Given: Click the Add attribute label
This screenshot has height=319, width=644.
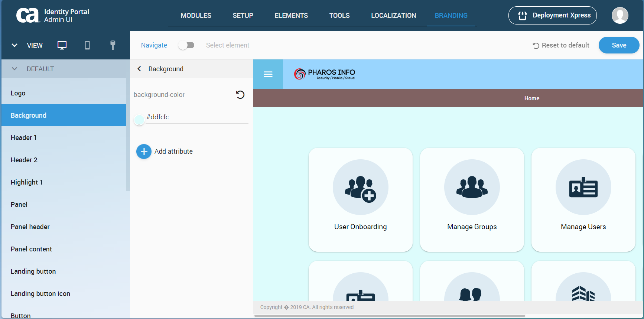Looking at the screenshot, I should pyautogui.click(x=173, y=152).
